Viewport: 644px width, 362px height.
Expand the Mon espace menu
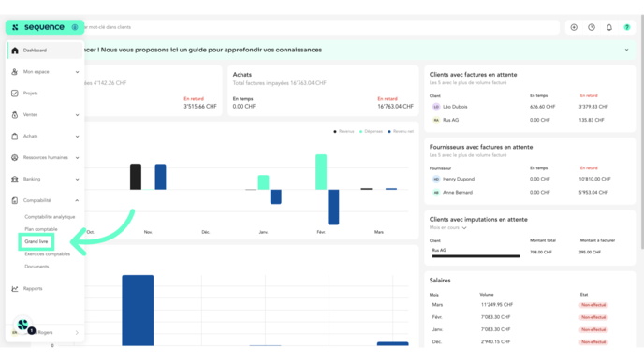pyautogui.click(x=77, y=72)
